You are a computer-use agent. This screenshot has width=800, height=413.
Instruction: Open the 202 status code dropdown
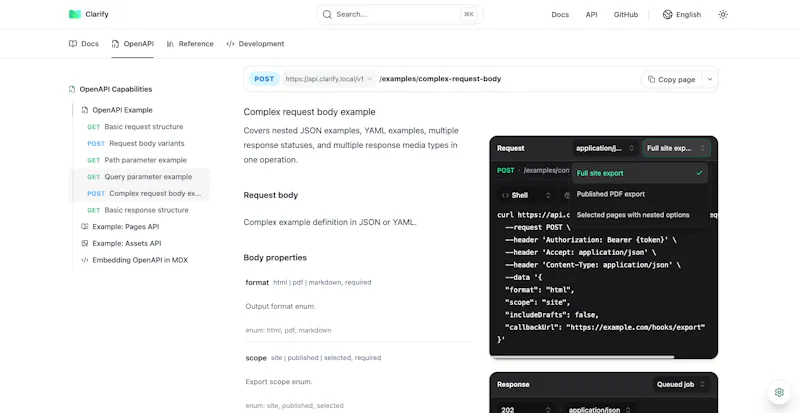coord(526,409)
